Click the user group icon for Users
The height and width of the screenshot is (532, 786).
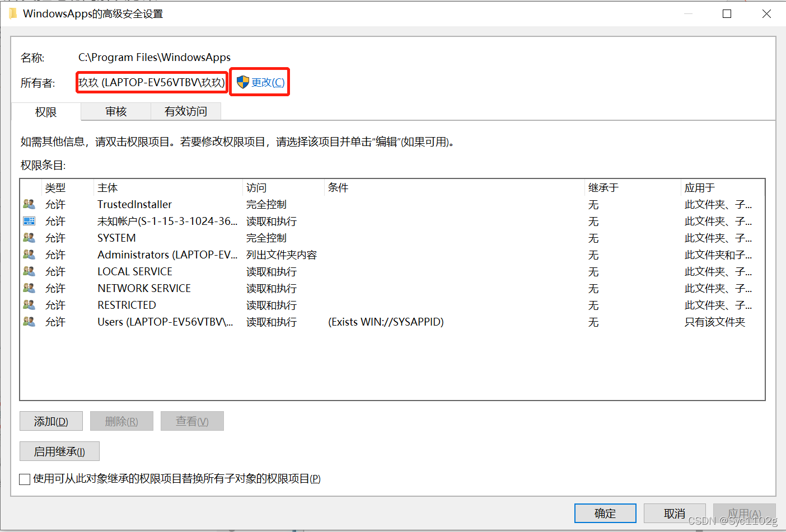click(29, 322)
